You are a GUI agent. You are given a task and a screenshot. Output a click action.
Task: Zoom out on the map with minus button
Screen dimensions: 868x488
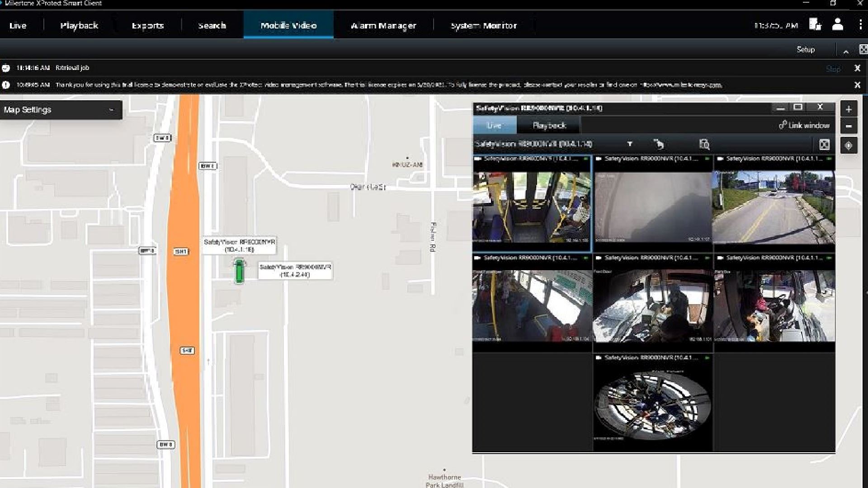[849, 126]
